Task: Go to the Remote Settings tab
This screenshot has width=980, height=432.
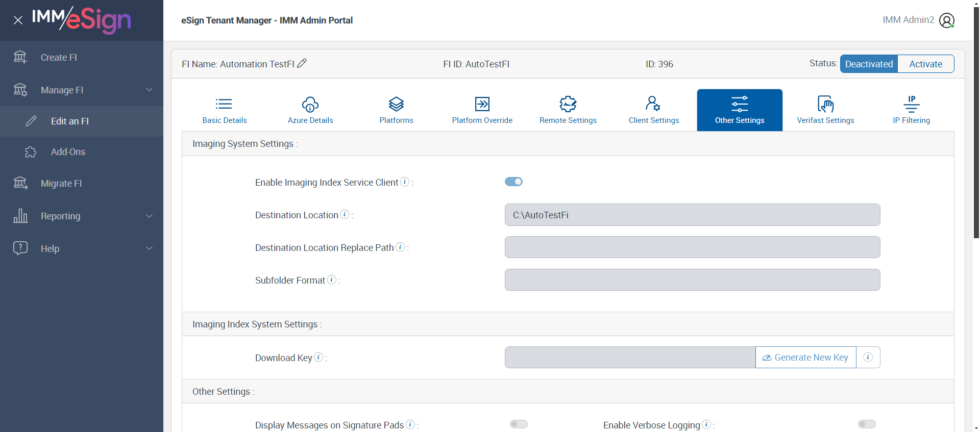Action: (x=568, y=110)
